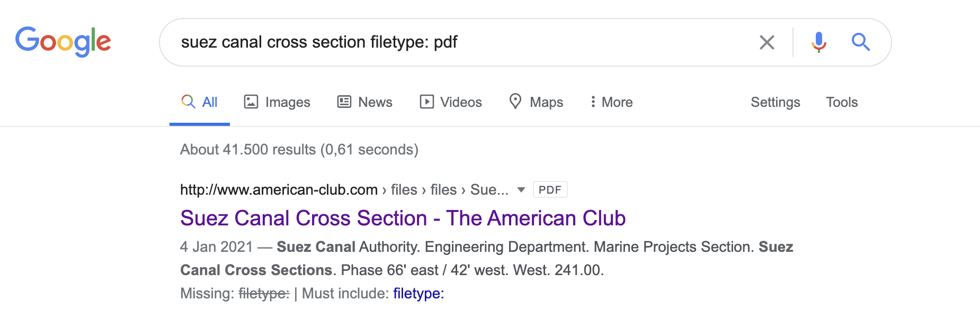The image size is (980, 328).
Task: Open the Settings menu
Action: (x=775, y=102)
